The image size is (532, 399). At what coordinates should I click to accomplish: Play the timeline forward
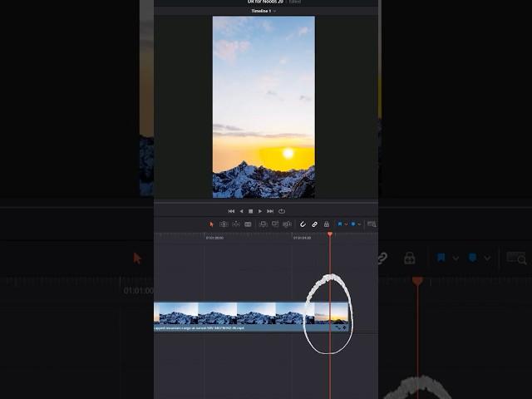point(260,211)
